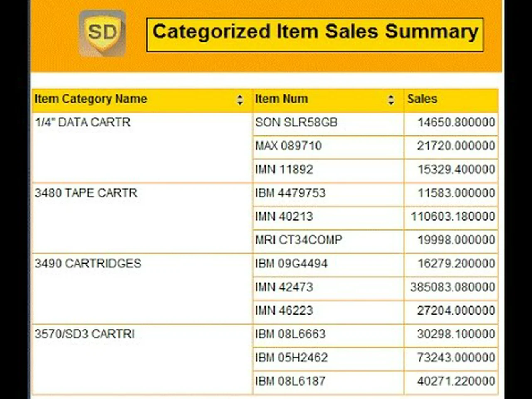The height and width of the screenshot is (399, 532).
Task: Sort by Item Category Name arrows
Action: coord(240,100)
